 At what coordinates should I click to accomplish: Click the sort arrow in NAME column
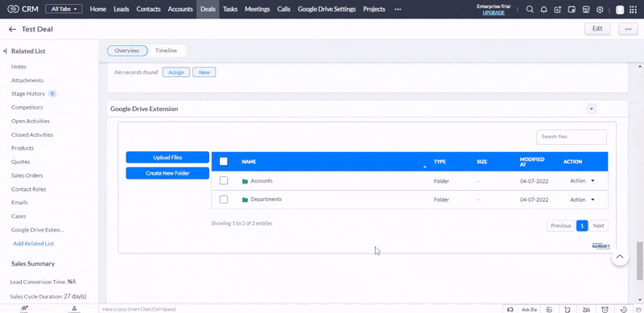[x=425, y=167]
